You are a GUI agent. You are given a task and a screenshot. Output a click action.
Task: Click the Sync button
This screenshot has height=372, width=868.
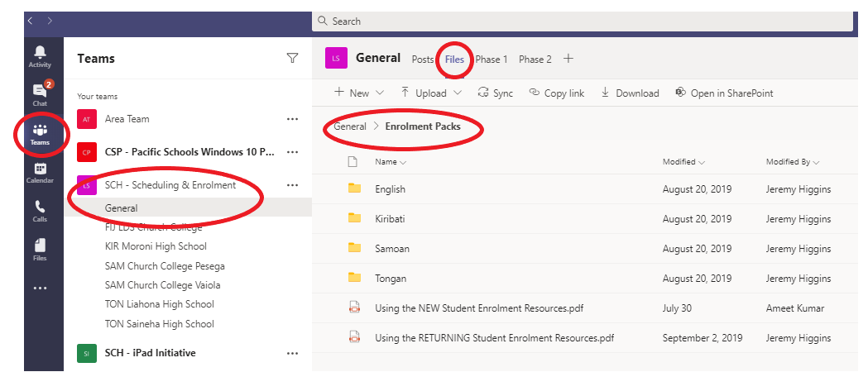tap(496, 93)
